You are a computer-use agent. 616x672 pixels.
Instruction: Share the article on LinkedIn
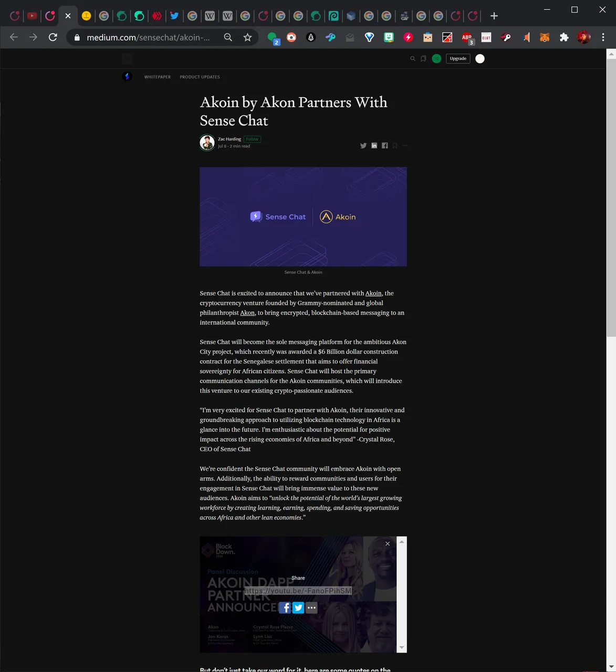tap(374, 145)
